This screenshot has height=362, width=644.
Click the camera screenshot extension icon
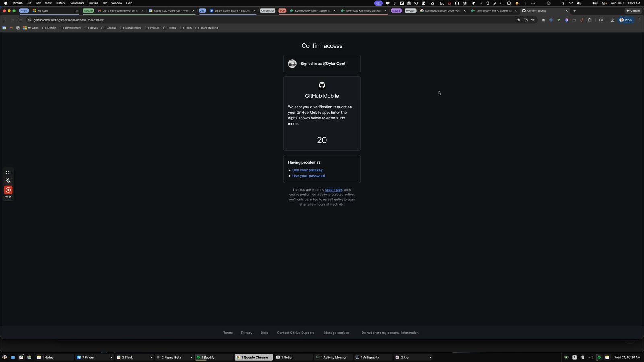pyautogui.click(x=543, y=20)
